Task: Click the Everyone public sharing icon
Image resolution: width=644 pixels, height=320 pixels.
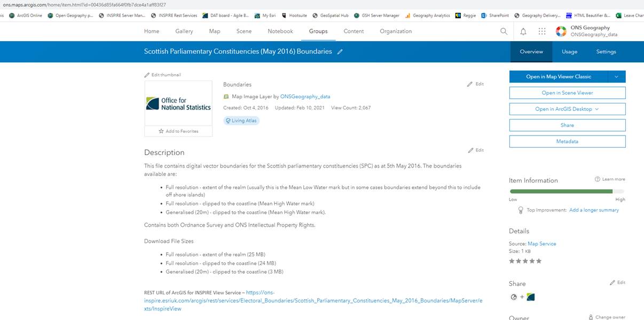Action: (514, 297)
